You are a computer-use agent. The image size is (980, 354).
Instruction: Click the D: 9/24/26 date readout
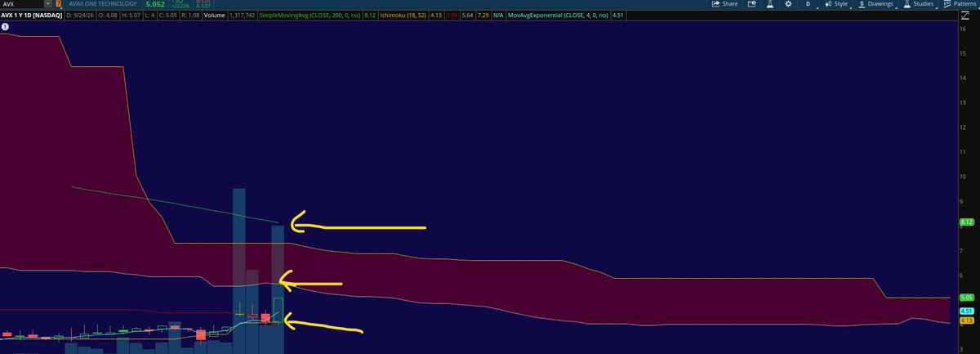(x=81, y=15)
